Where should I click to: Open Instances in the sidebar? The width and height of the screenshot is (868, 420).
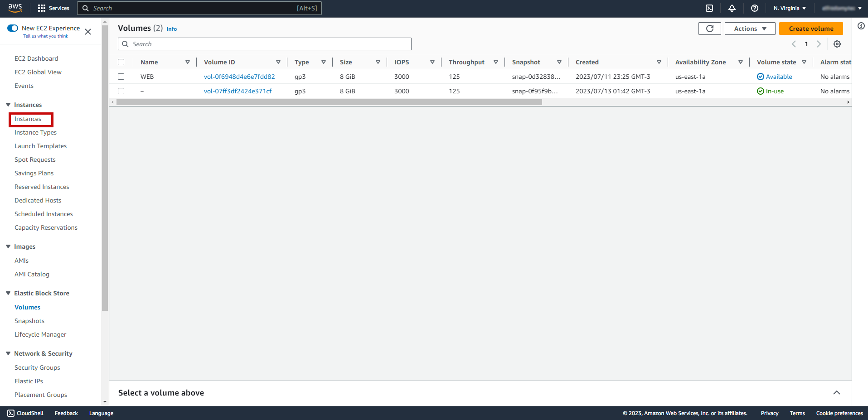pyautogui.click(x=28, y=119)
